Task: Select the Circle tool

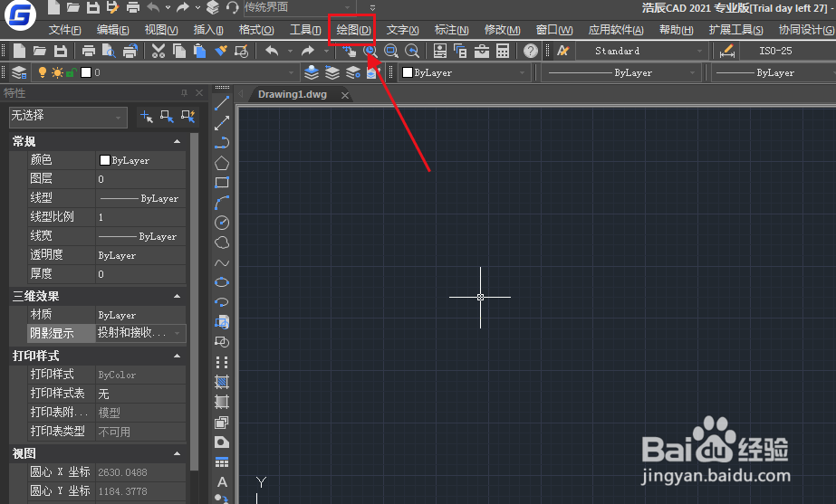Action: click(x=222, y=223)
